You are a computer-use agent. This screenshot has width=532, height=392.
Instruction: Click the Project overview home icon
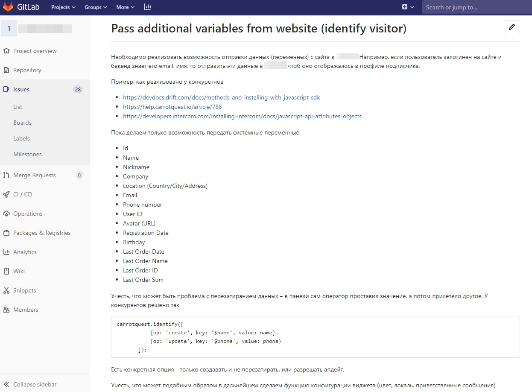click(6, 51)
